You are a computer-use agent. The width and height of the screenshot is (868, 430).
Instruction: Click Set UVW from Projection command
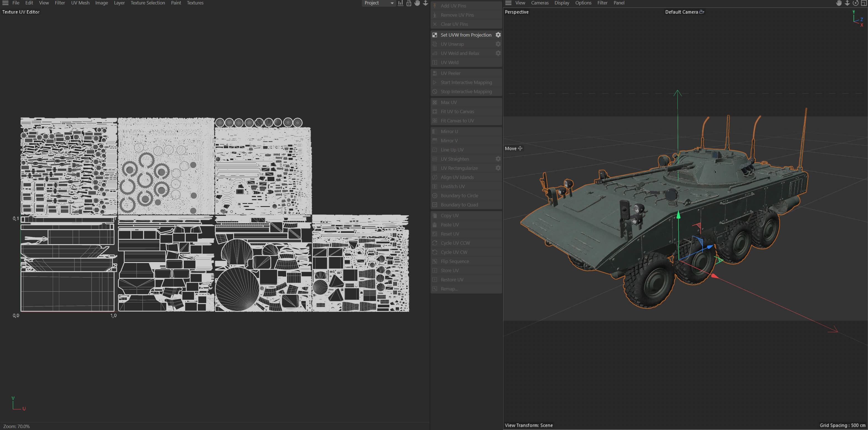point(466,35)
